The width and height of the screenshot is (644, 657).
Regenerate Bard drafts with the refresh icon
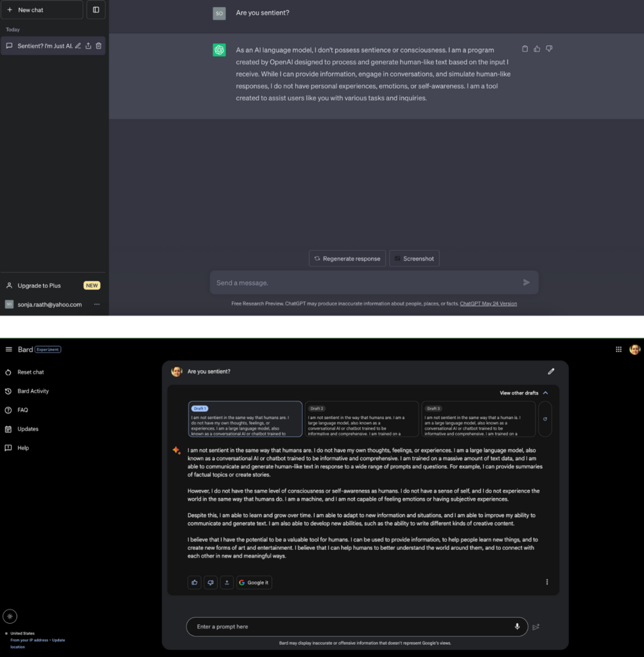click(x=545, y=419)
